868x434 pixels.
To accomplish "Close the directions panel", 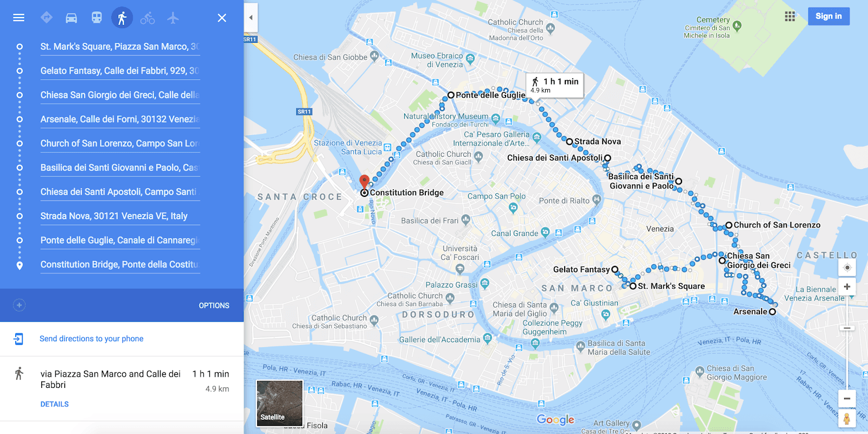I will point(222,18).
